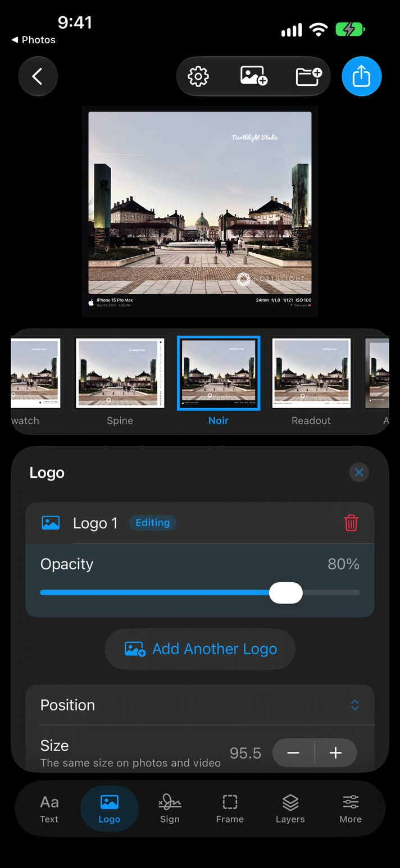Image resolution: width=400 pixels, height=868 pixels.
Task: Tap the Opacity 80% value
Action: [x=343, y=564]
